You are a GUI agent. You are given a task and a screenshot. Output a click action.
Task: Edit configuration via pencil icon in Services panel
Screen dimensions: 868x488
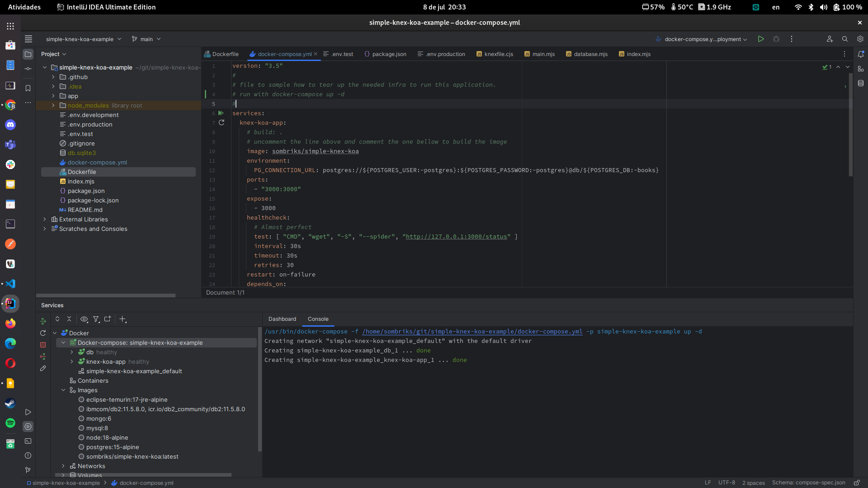[x=43, y=368]
